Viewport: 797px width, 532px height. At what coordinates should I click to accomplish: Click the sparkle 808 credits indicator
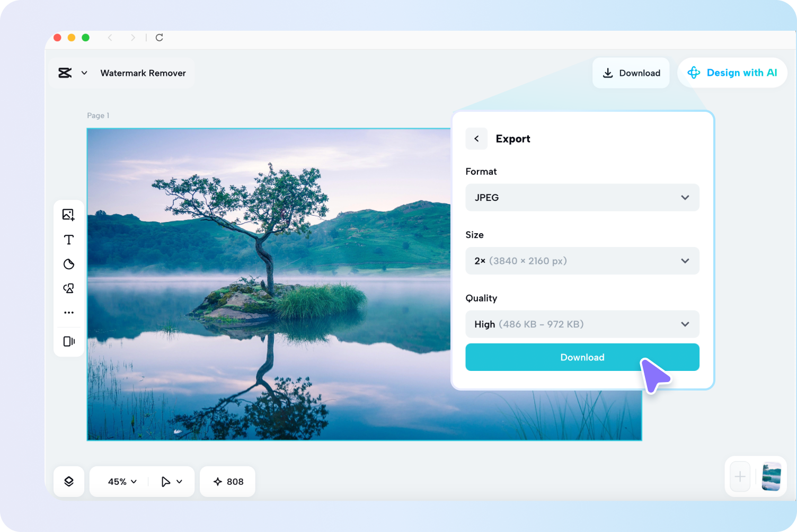pos(227,481)
